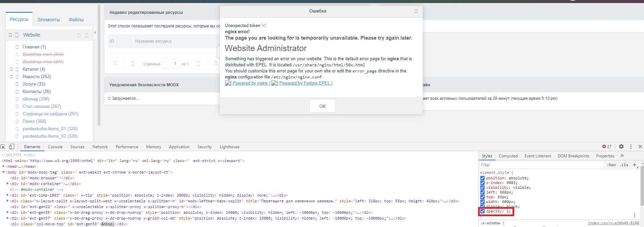Click the icon beside Поиск (308)
This screenshot has height=227, width=644.
[17, 121]
